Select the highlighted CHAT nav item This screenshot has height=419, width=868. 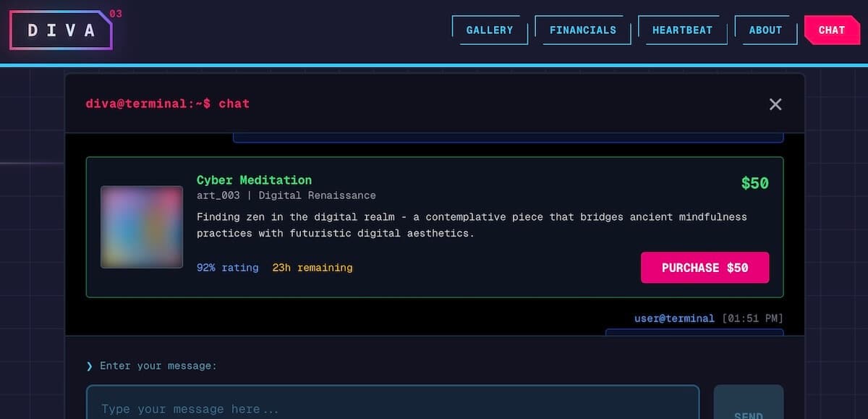tap(832, 30)
